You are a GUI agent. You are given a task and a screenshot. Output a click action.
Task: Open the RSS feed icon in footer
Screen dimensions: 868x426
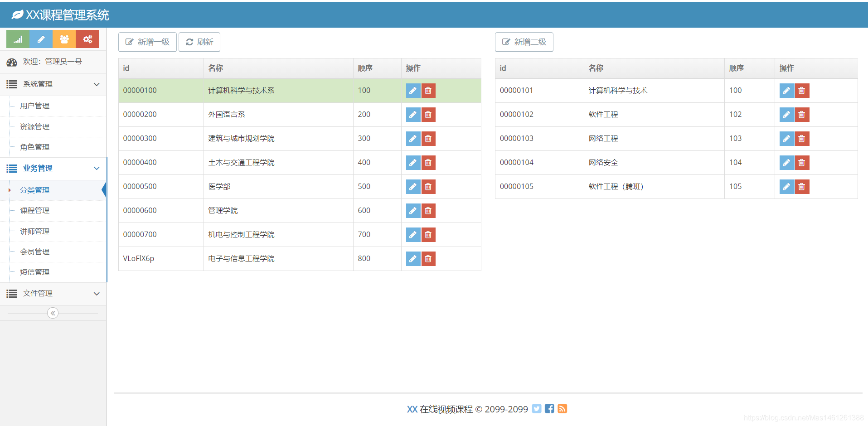click(563, 409)
